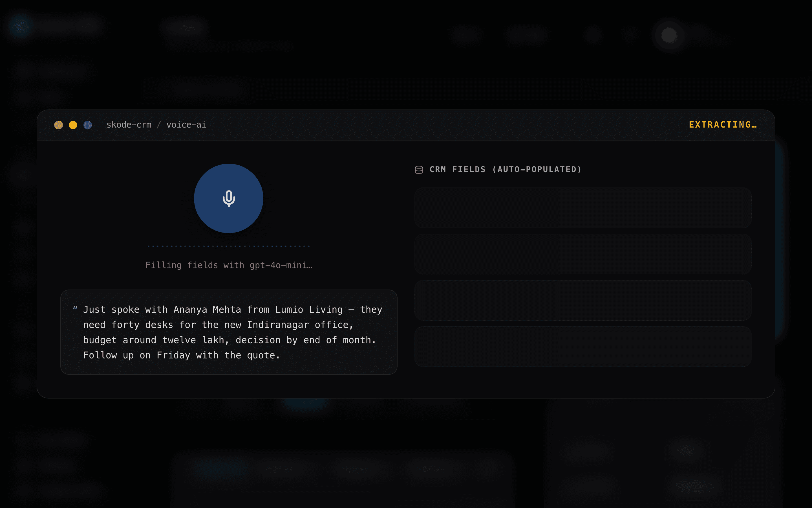Click the skode-crm breadcrumb text

point(129,125)
